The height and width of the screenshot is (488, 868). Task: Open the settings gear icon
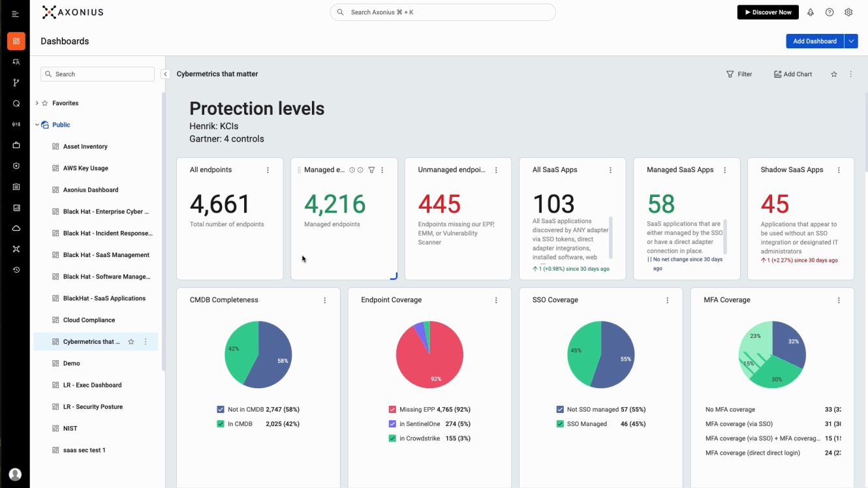point(848,12)
